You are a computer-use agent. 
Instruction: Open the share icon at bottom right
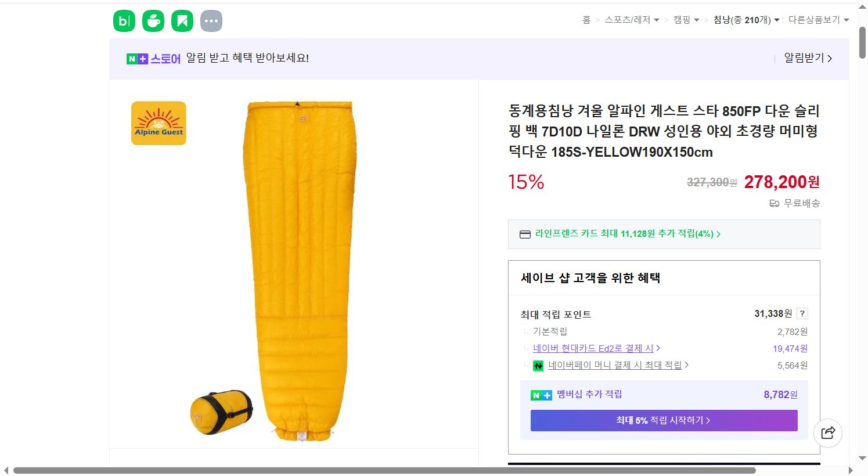828,432
